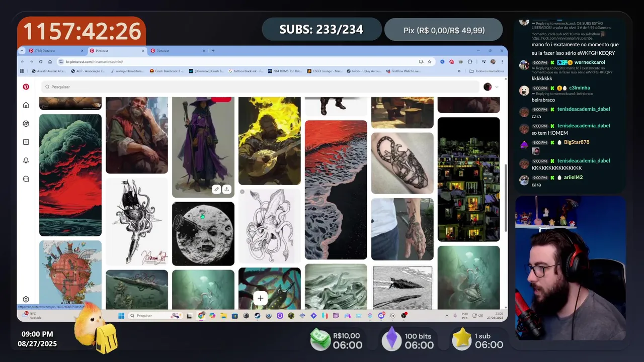
Task: Open the Pinterest home feed icon
Action: click(26, 105)
